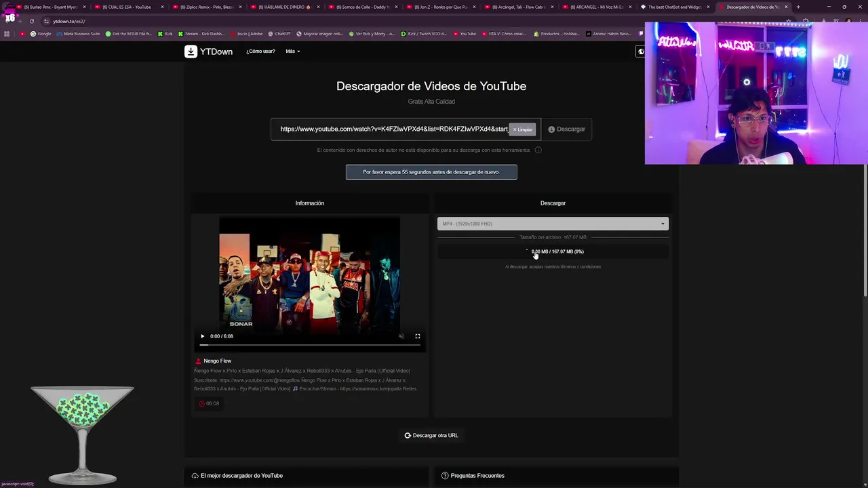Click the Nengo Flow channel name
The height and width of the screenshot is (488, 868).
coord(218,361)
